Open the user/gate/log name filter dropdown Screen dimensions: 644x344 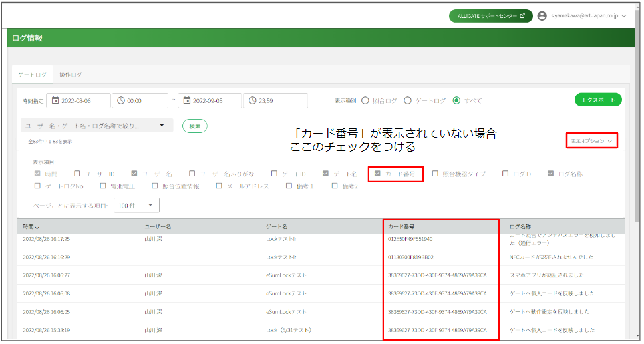[x=96, y=126]
